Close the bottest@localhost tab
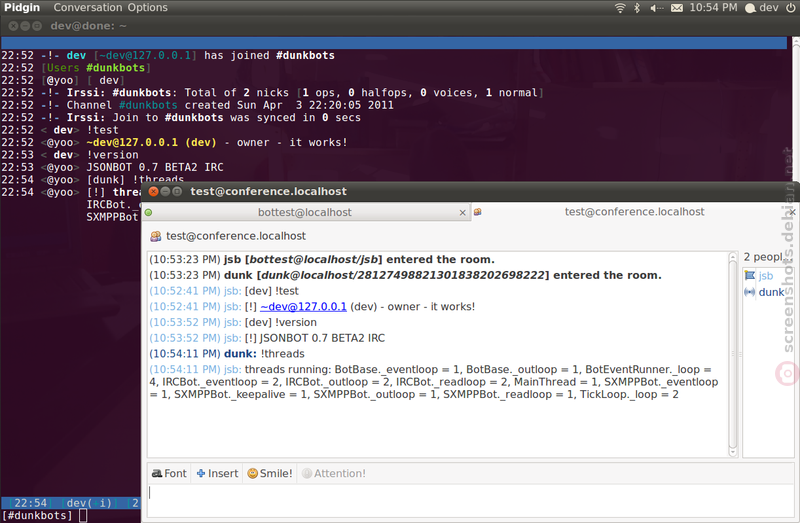This screenshot has width=800, height=523. click(x=462, y=213)
